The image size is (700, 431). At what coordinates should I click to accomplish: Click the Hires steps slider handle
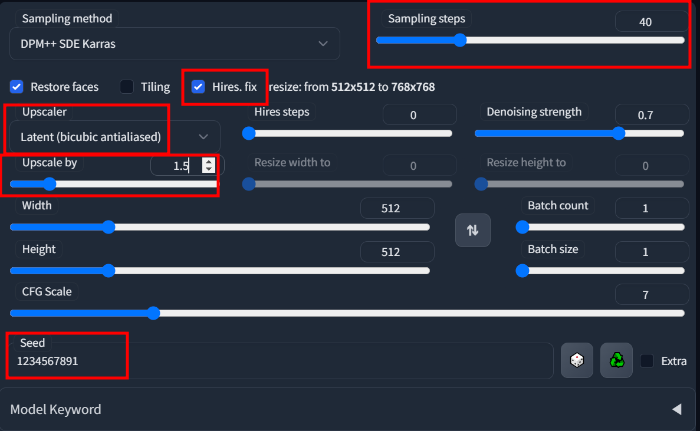click(x=249, y=133)
